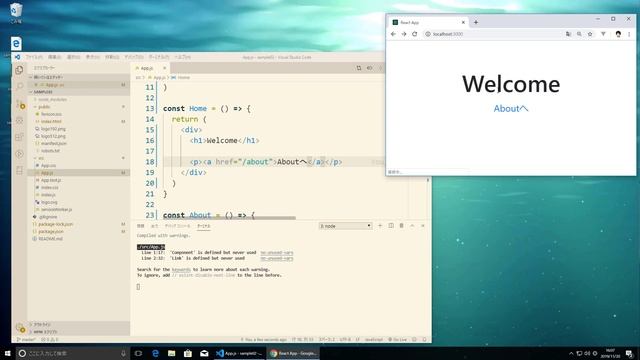
Task: Kill the terminal with the trash icon
Action: click(x=401, y=226)
